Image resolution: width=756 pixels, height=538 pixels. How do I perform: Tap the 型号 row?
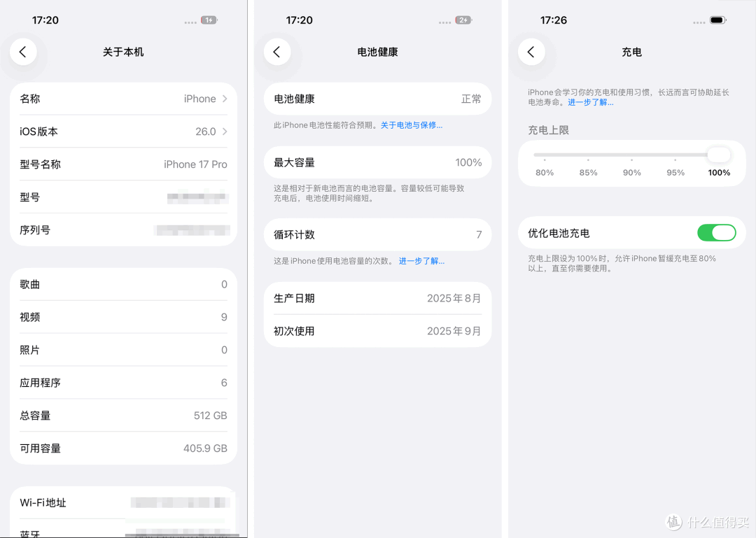click(x=123, y=197)
